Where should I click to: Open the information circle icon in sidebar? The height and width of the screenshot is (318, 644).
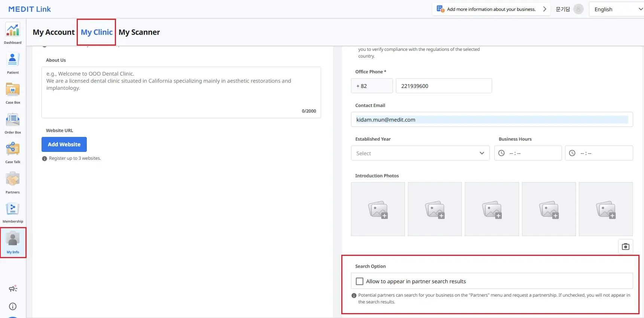13,306
